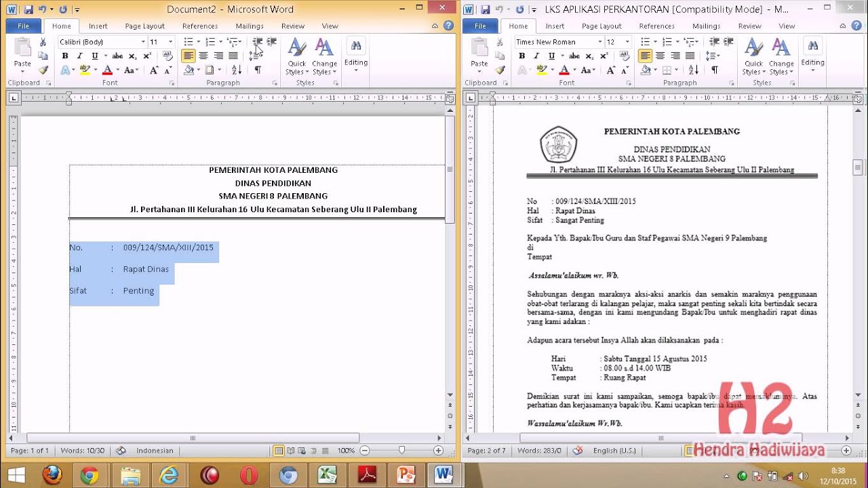Click 100% zoom level in Document2
Screen dimensions: 868x488
coord(347,451)
